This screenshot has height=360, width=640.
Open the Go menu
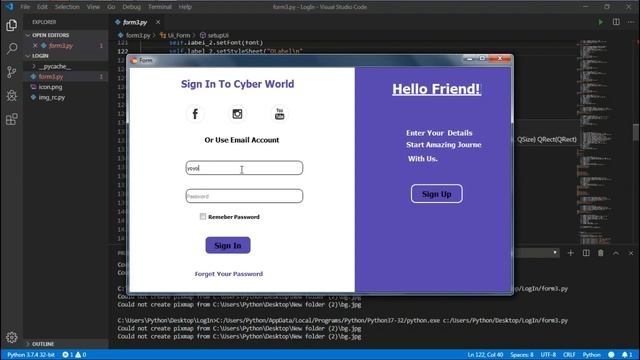click(111, 7)
